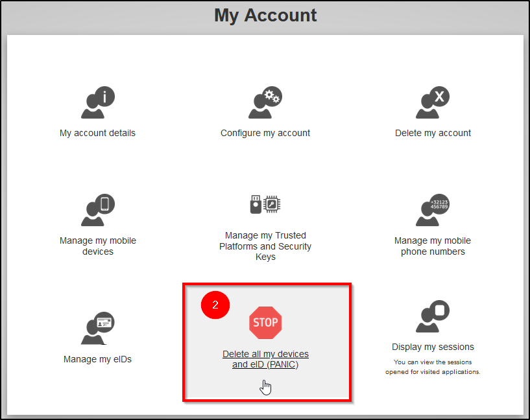Select Manage my mobile phone numbers
Image resolution: width=530 pixels, height=420 pixels.
433,246
